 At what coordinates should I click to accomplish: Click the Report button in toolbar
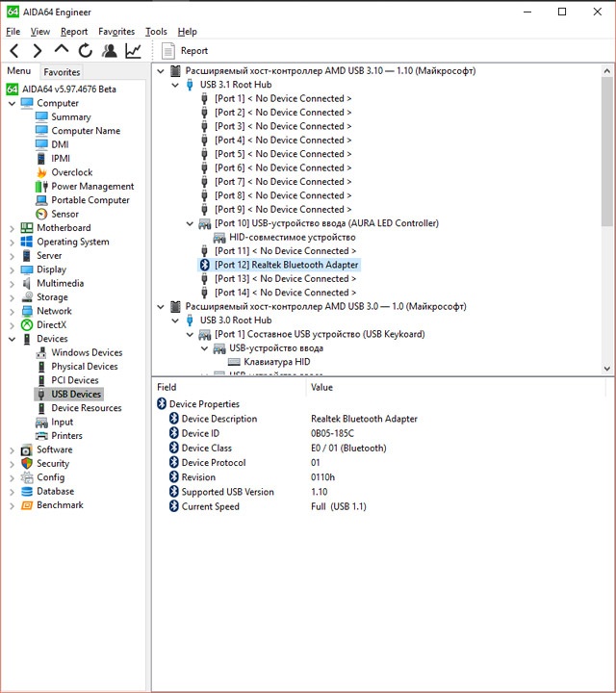(185, 51)
